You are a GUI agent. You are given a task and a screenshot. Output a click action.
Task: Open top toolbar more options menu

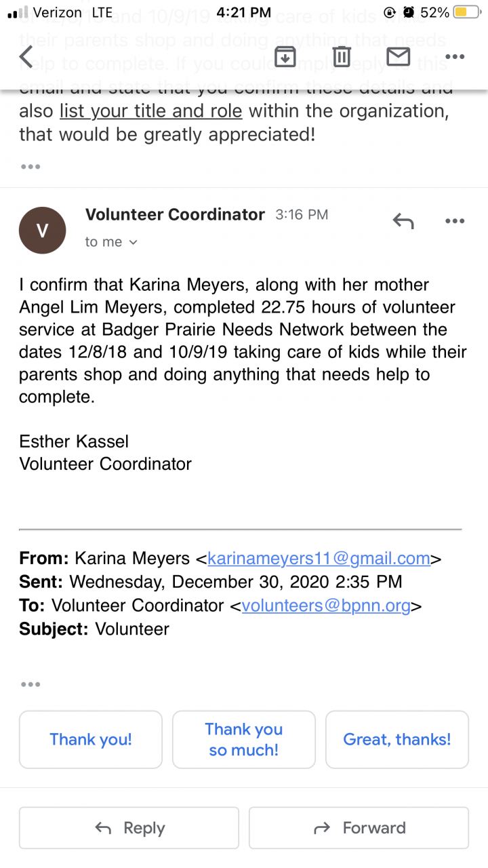(x=454, y=57)
